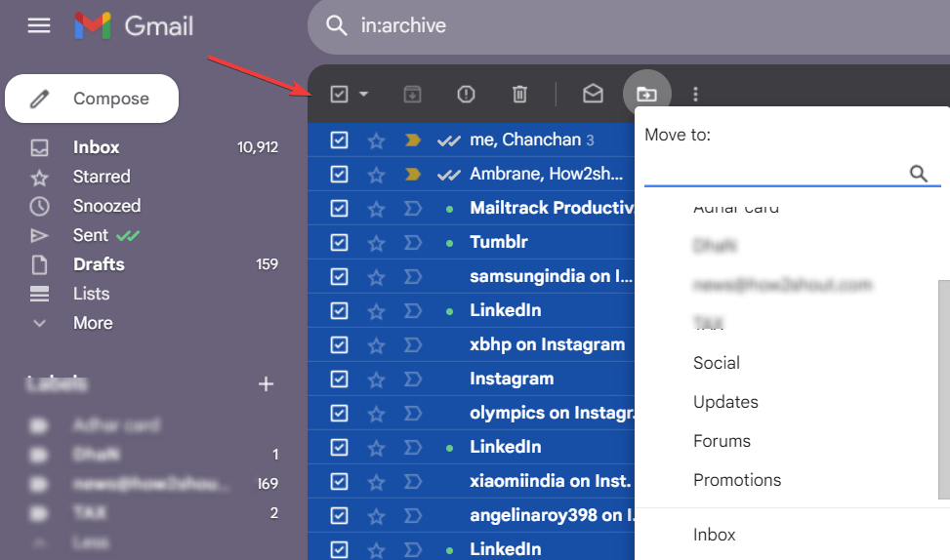Click the Gmail logo
Image resolution: width=950 pixels, height=560 pixels.
tap(134, 25)
